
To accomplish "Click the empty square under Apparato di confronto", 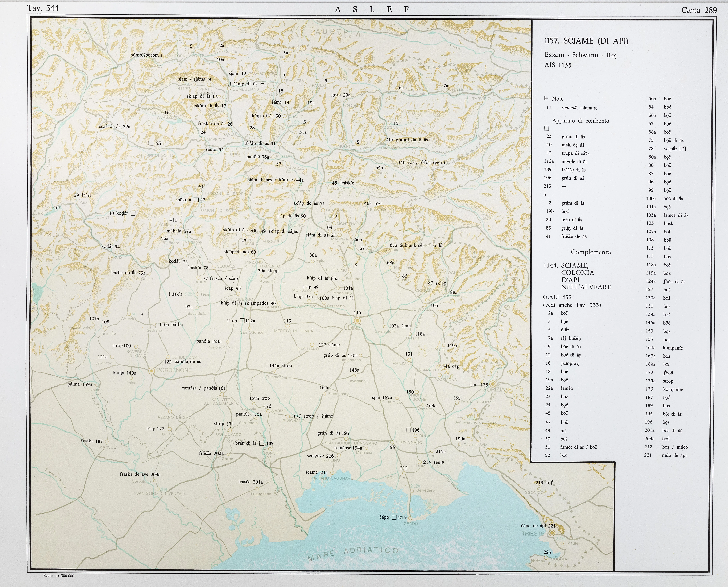I will 546,128.
